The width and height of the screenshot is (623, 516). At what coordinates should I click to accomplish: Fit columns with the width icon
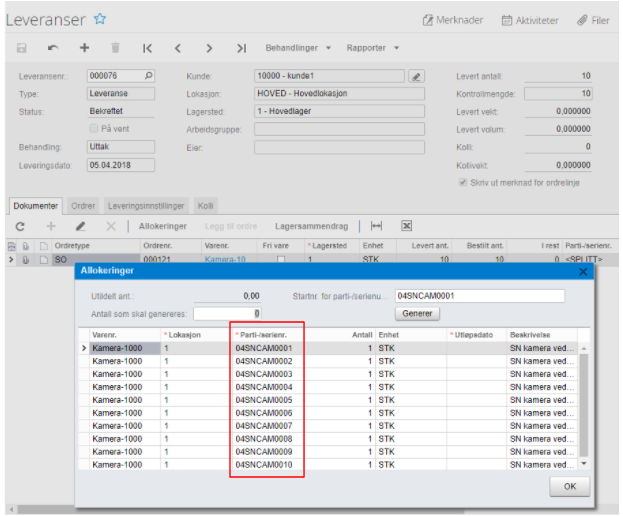pyautogui.click(x=376, y=226)
